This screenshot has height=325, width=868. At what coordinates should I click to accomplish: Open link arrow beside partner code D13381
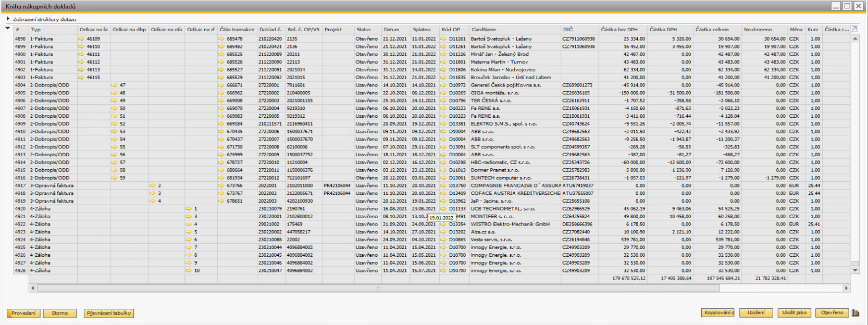(x=443, y=124)
